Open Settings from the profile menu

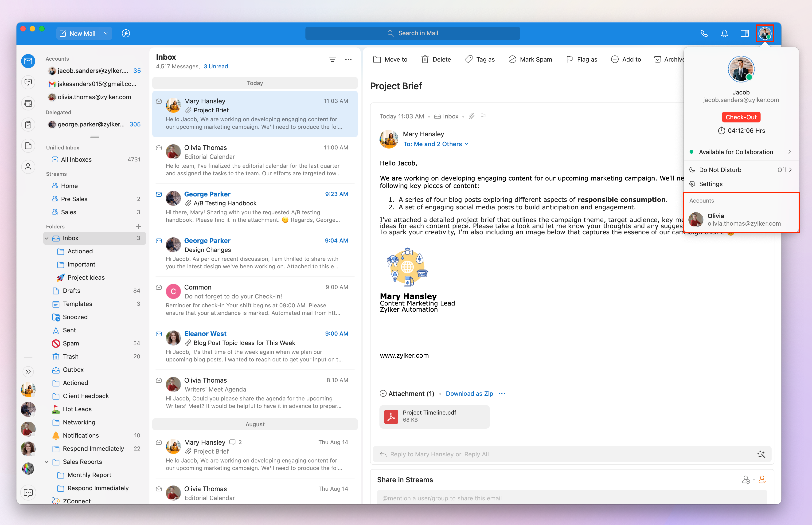tap(710, 184)
